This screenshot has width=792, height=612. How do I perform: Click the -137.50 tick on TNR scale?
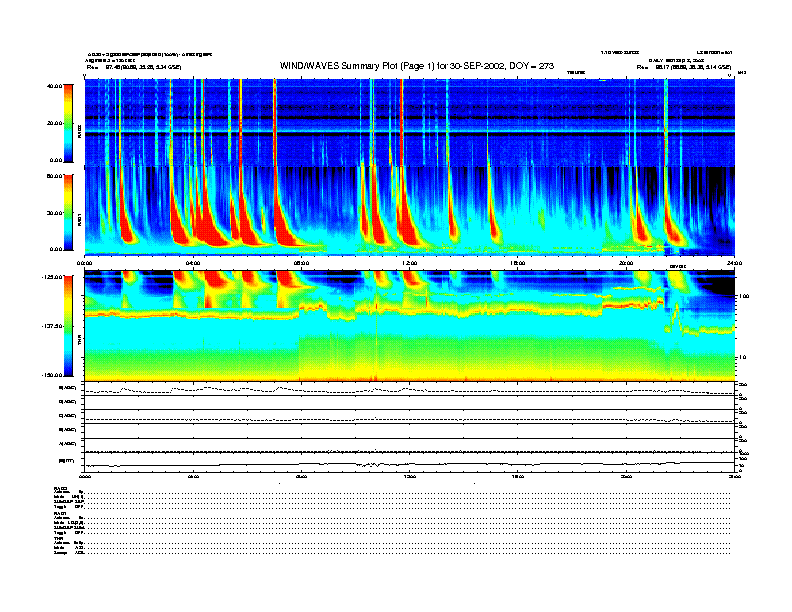click(52, 326)
